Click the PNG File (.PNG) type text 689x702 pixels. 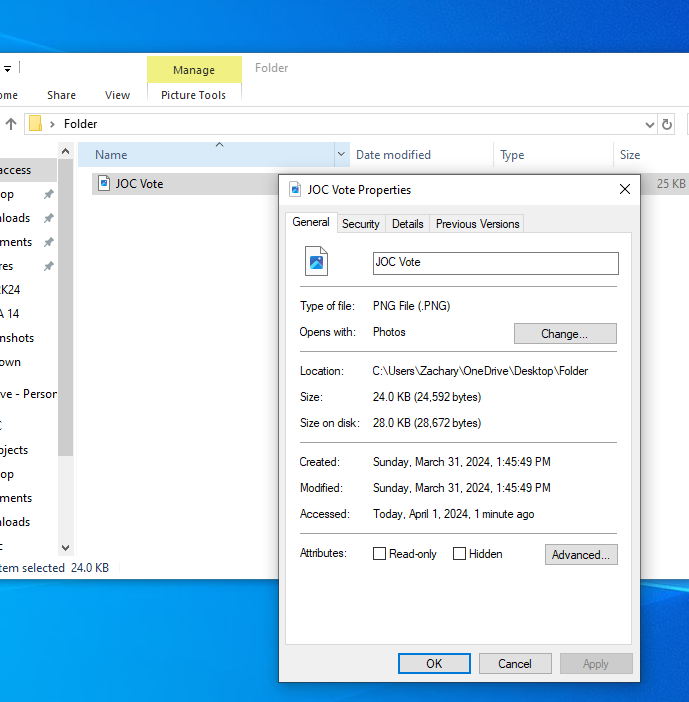[411, 306]
